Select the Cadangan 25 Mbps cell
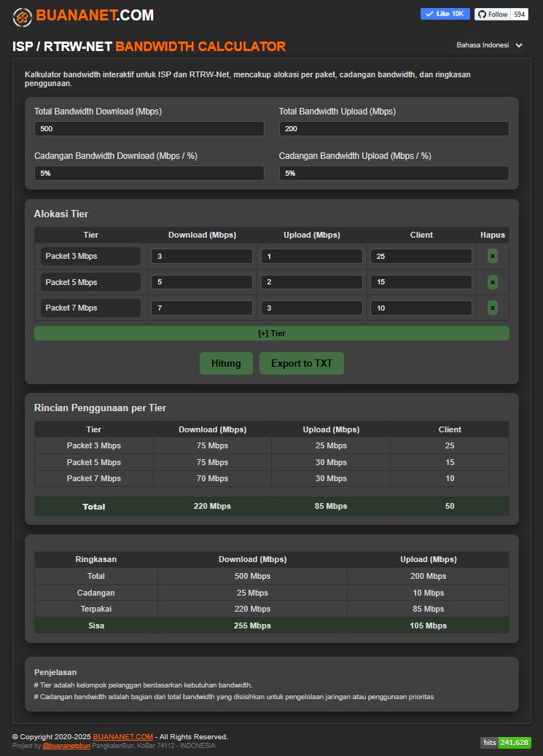This screenshot has height=756, width=543. coord(252,593)
